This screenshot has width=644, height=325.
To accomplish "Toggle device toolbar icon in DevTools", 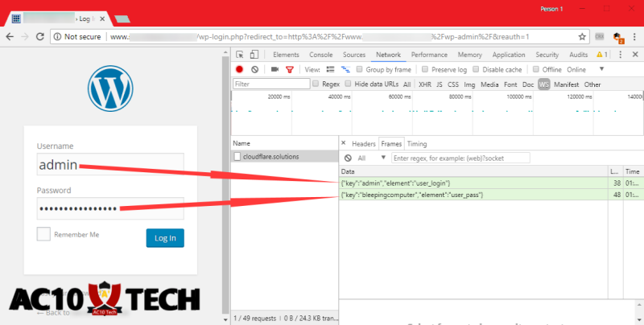I will pos(254,55).
